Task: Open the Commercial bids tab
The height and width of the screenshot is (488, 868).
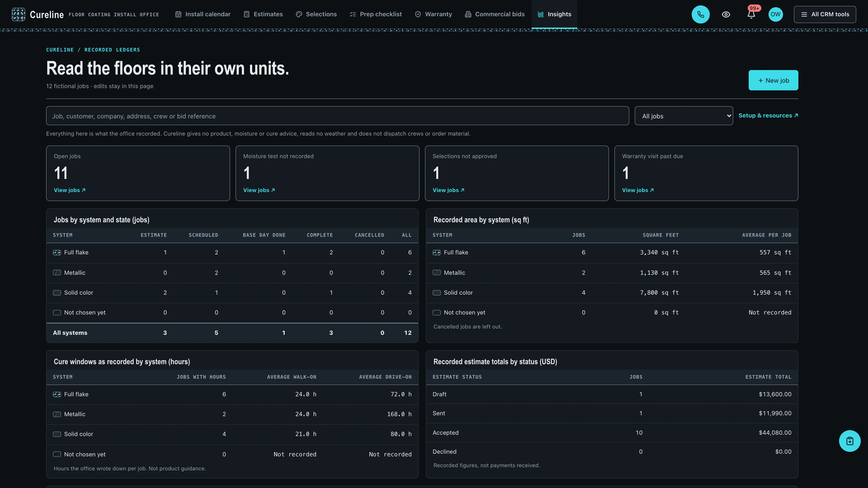Action: click(x=495, y=14)
